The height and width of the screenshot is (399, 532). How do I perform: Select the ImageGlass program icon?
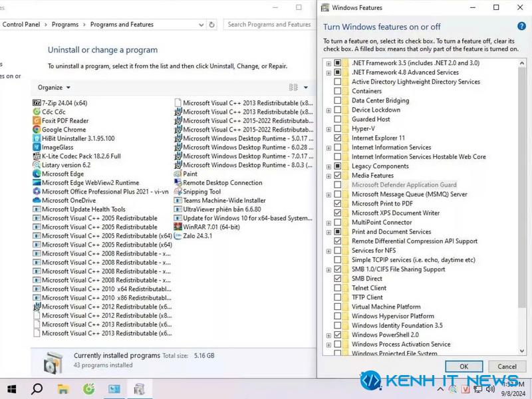(37, 147)
